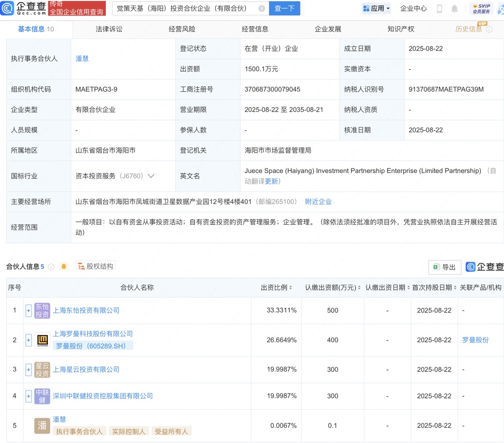This screenshot has height=443, width=504.
Task: Open the 潘 avatar in row 5
Action: pyautogui.click(x=42, y=426)
